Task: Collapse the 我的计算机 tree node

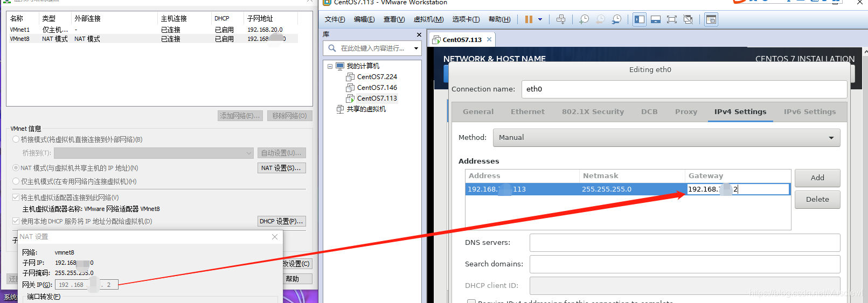Action: coord(330,66)
